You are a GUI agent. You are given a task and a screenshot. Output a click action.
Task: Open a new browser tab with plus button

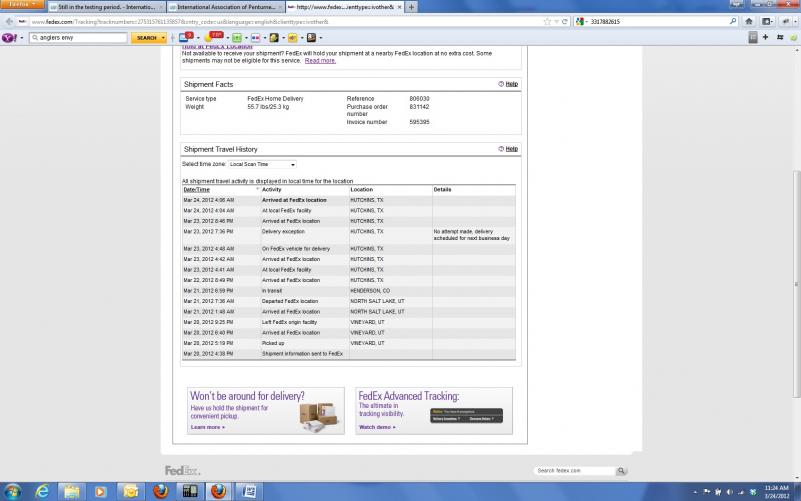click(x=411, y=7)
